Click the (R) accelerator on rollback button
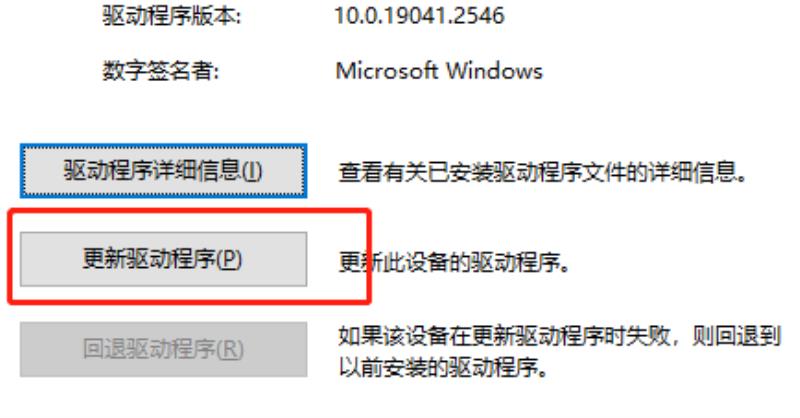 230,350
